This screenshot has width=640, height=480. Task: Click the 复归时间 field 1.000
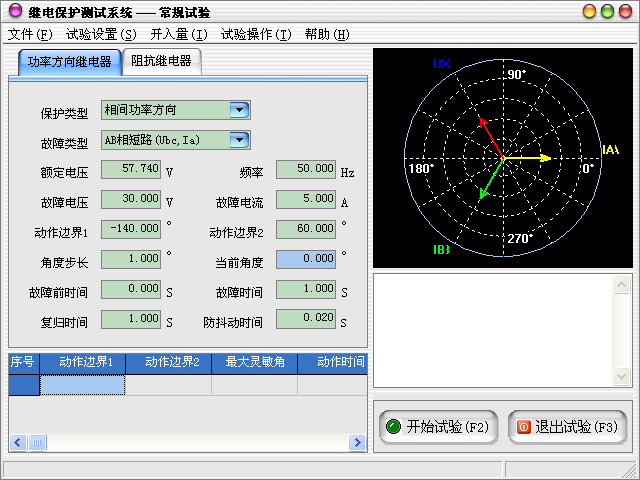coord(131,319)
